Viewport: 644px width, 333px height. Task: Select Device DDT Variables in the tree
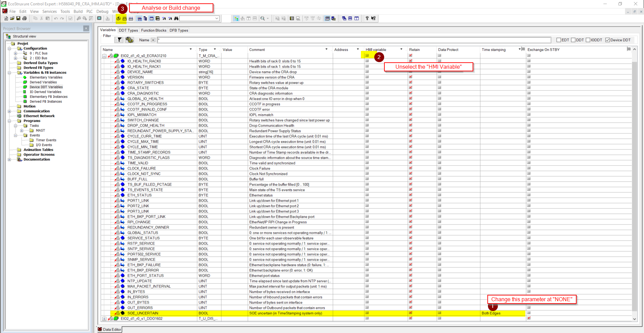point(46,87)
